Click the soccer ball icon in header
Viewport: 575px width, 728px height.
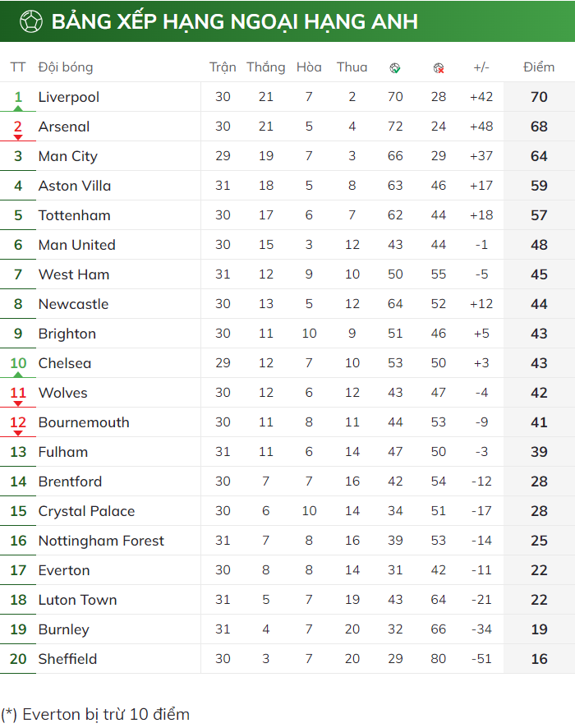(31, 22)
